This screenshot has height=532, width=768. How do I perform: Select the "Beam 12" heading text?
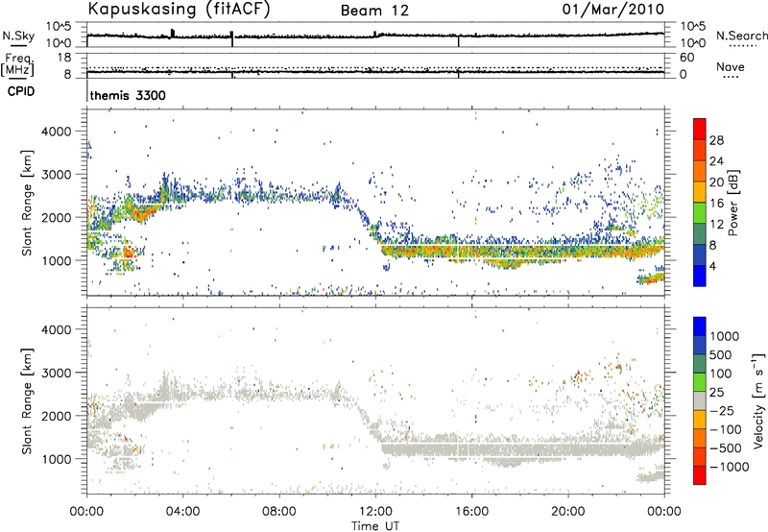coord(374,11)
